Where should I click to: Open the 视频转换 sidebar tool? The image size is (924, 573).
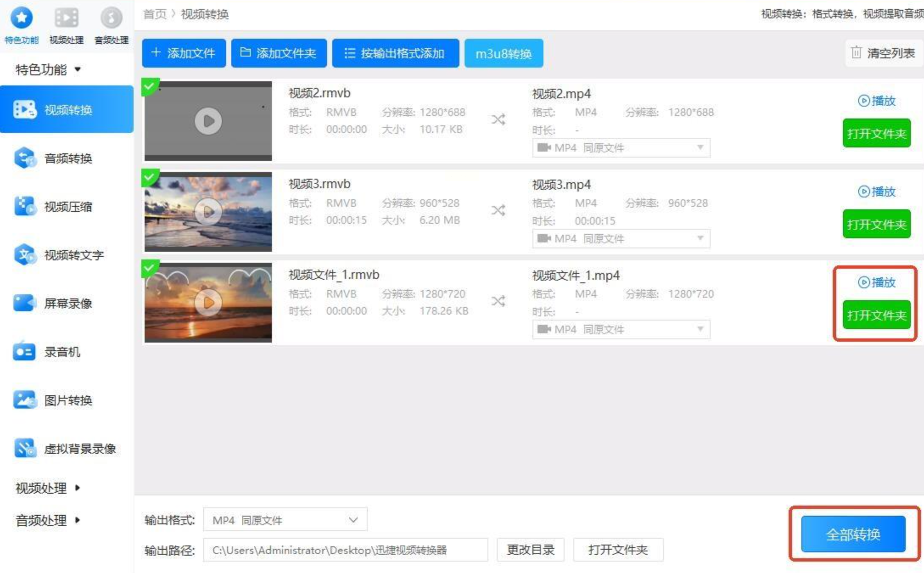pyautogui.click(x=67, y=110)
